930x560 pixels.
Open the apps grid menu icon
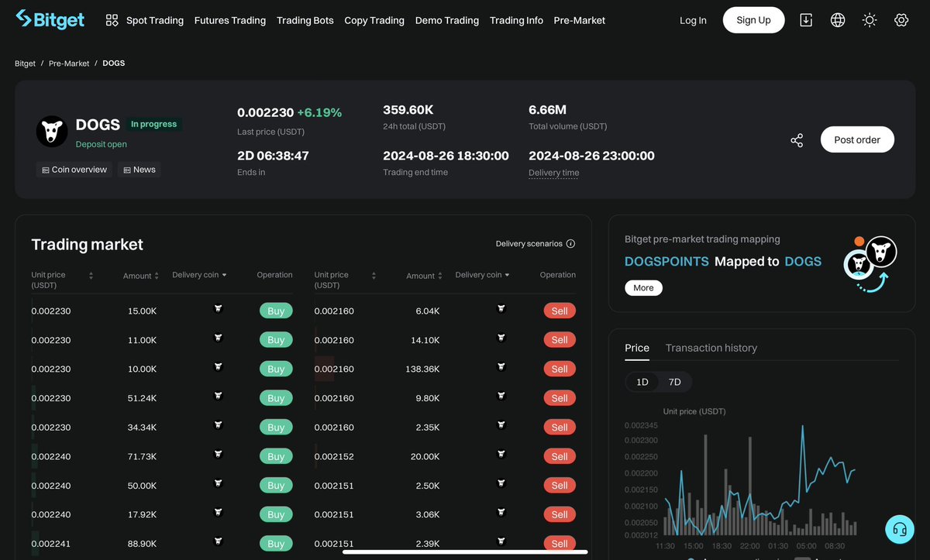coord(112,20)
